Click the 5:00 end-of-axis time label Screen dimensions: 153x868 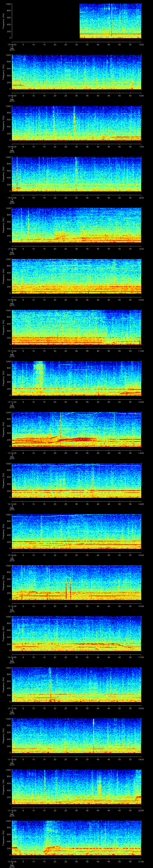(x=141, y=44)
